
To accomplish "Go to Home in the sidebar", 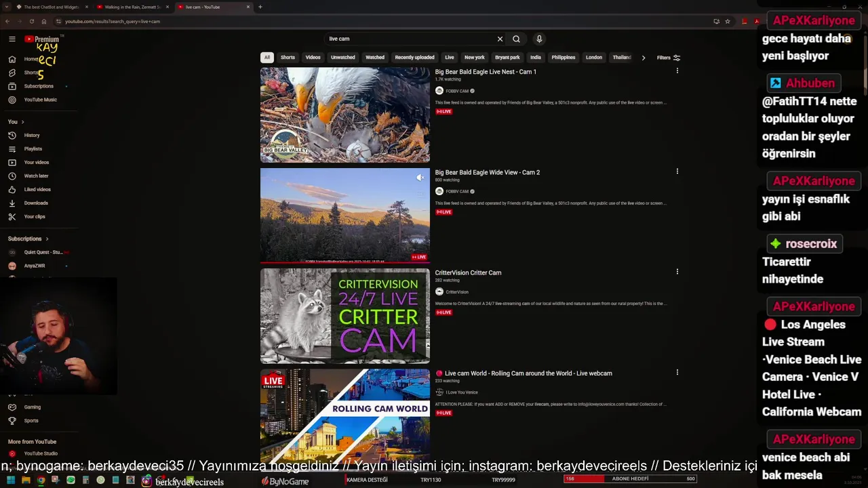I will click(x=31, y=59).
